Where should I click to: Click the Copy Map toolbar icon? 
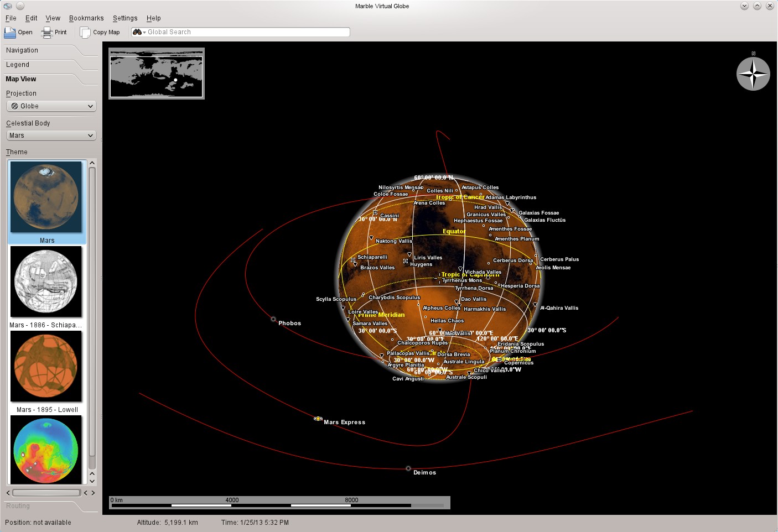coord(85,32)
